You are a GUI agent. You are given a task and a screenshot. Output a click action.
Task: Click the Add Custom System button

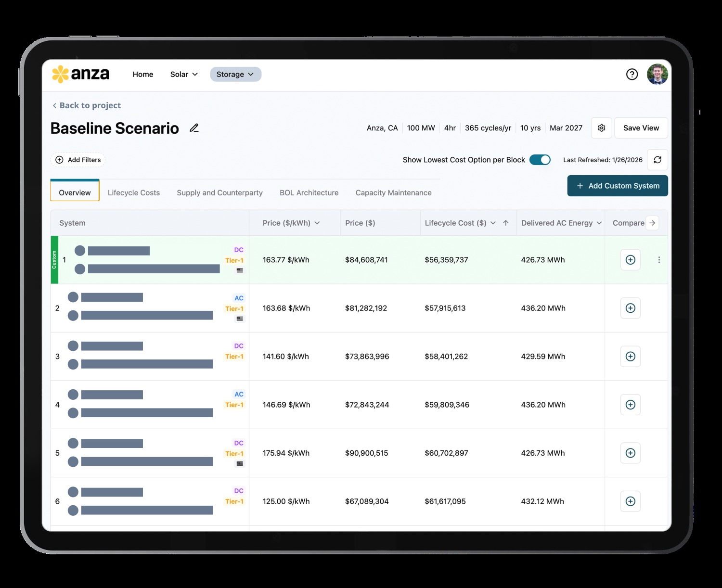[x=618, y=186]
